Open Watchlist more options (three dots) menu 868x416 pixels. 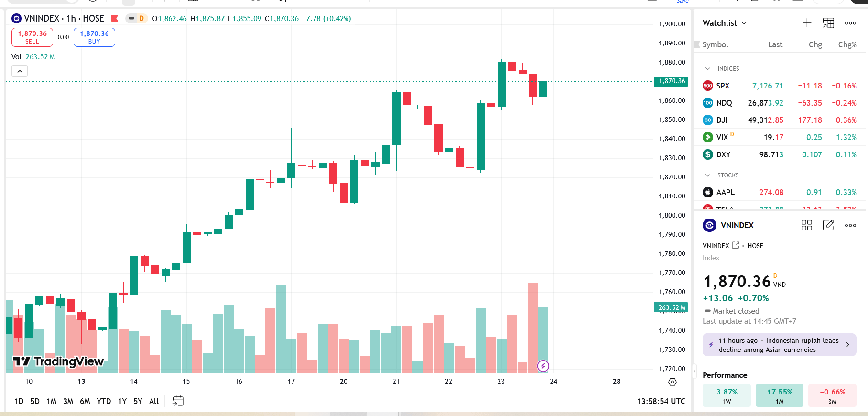coord(850,22)
